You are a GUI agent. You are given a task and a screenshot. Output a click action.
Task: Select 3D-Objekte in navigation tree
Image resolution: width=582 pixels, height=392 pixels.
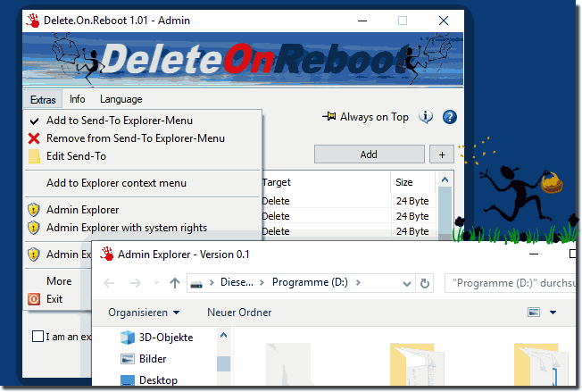[156, 338]
